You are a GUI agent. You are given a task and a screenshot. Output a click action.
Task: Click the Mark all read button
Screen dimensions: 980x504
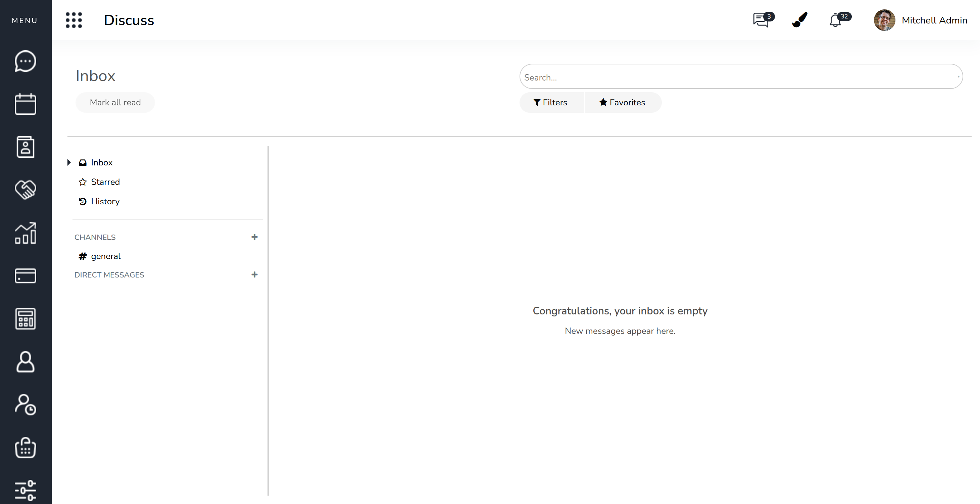(115, 102)
